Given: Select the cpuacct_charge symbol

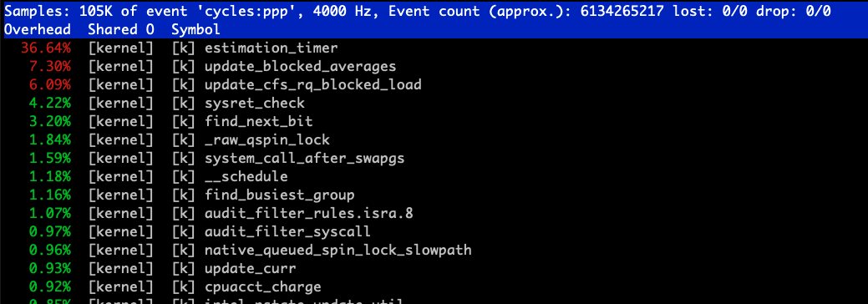Looking at the screenshot, I should (262, 286).
